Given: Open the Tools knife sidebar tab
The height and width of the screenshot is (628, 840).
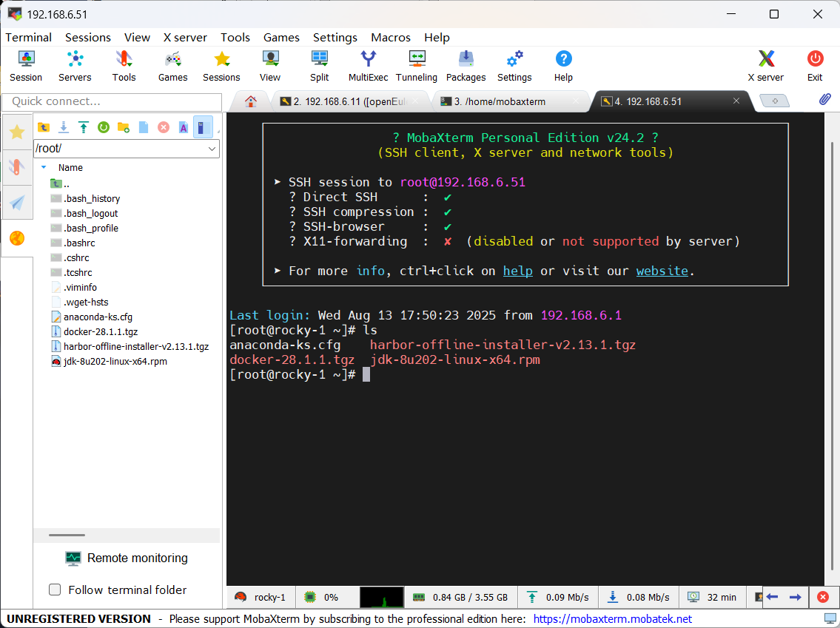Looking at the screenshot, I should click(17, 167).
